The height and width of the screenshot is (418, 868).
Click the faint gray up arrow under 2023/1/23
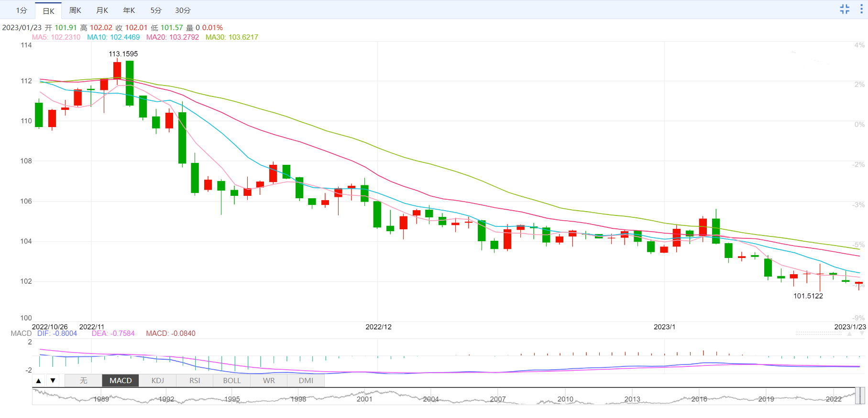(x=849, y=333)
